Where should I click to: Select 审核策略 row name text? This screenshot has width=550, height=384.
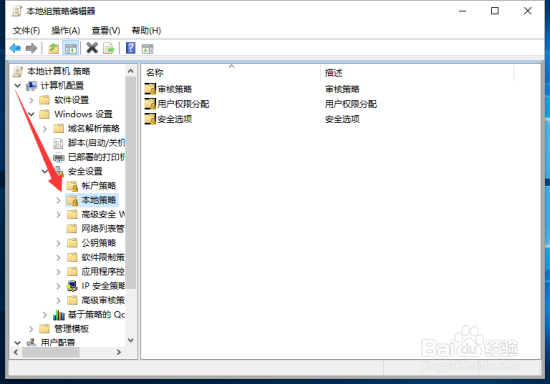[175, 89]
